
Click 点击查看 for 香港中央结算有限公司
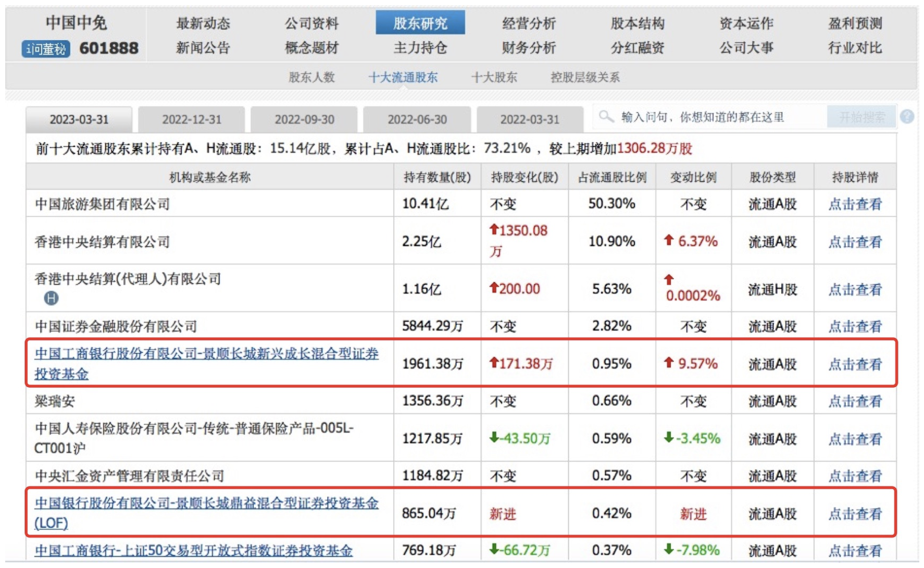point(855,241)
